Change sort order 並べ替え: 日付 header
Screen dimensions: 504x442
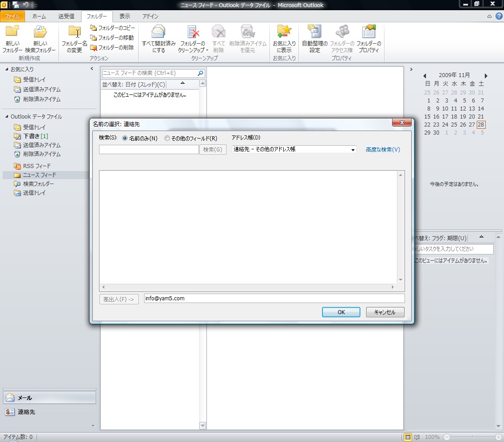134,84
